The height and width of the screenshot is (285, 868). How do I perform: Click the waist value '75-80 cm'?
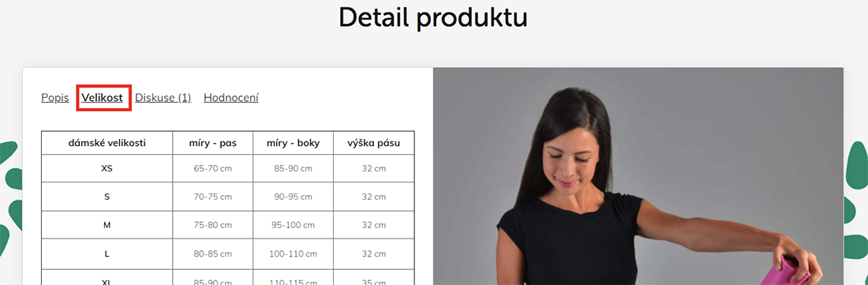click(x=212, y=225)
